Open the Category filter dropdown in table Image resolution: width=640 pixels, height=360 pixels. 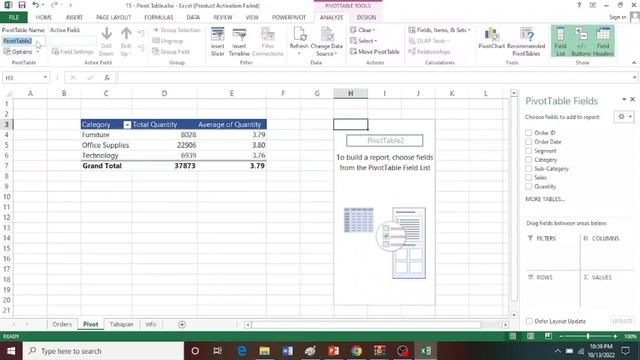(x=127, y=125)
